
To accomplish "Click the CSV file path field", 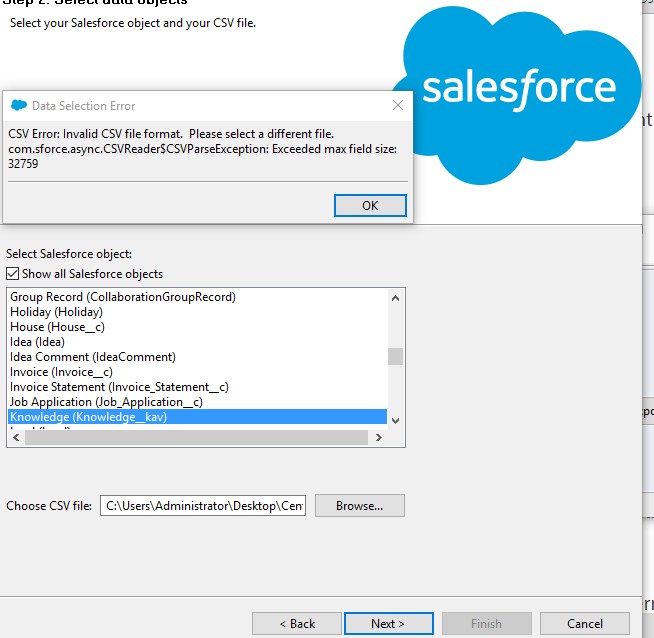I will (x=203, y=506).
